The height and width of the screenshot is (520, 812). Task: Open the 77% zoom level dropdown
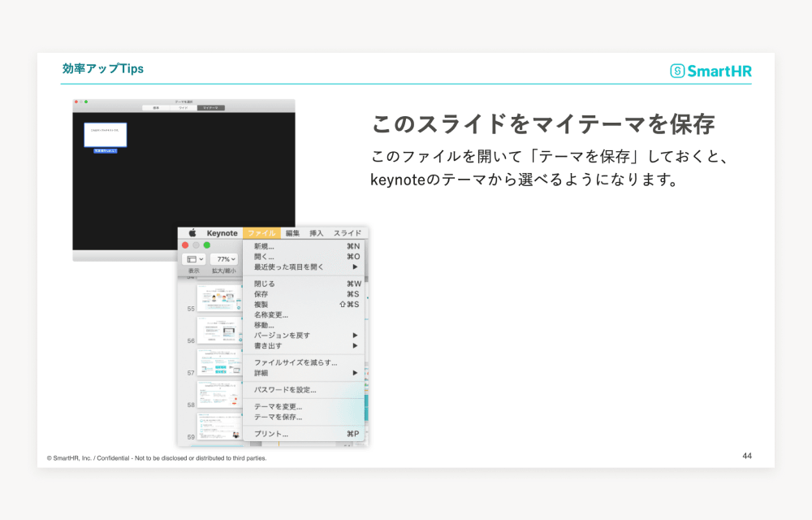click(223, 258)
